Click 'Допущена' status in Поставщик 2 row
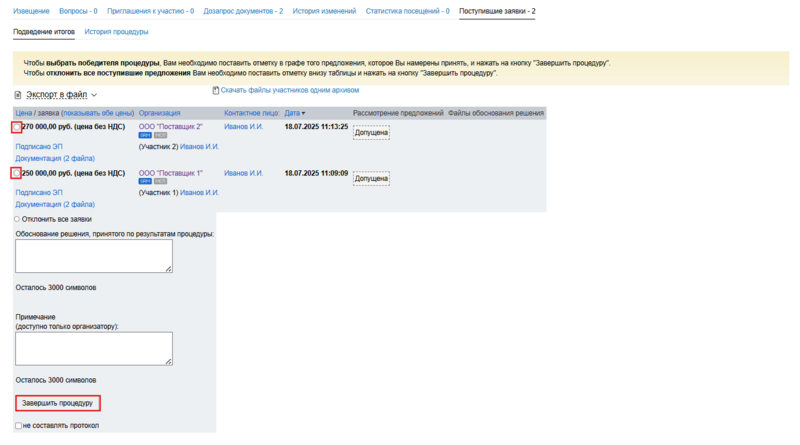The width and height of the screenshot is (800, 445). (x=371, y=133)
